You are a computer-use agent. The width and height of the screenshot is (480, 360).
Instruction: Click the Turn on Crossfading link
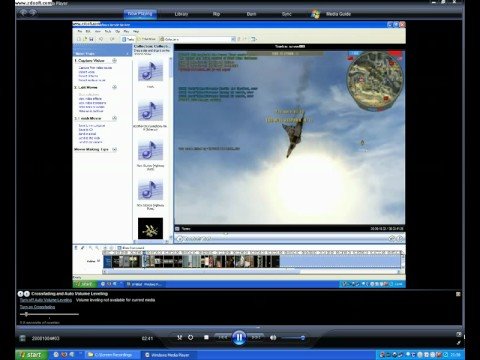coord(37,307)
